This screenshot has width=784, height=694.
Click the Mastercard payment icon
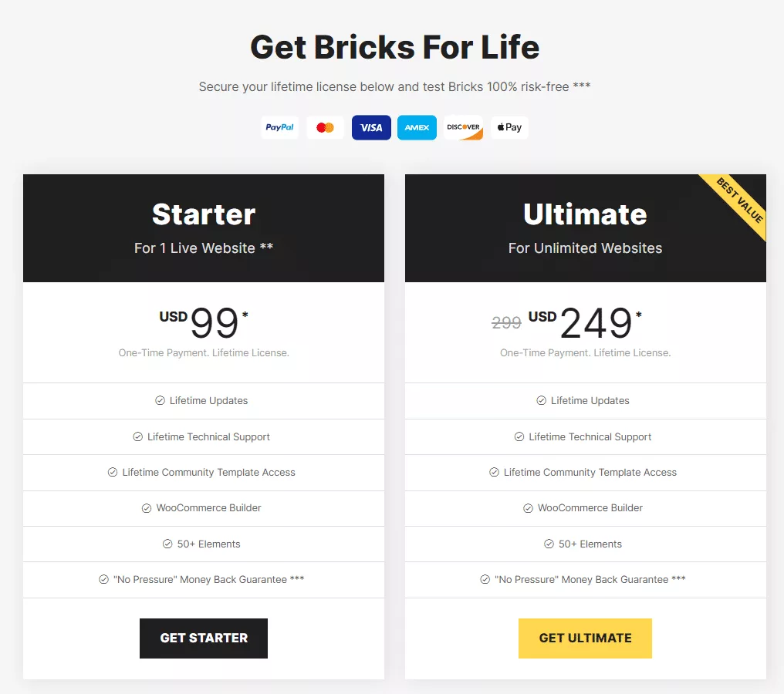[325, 127]
